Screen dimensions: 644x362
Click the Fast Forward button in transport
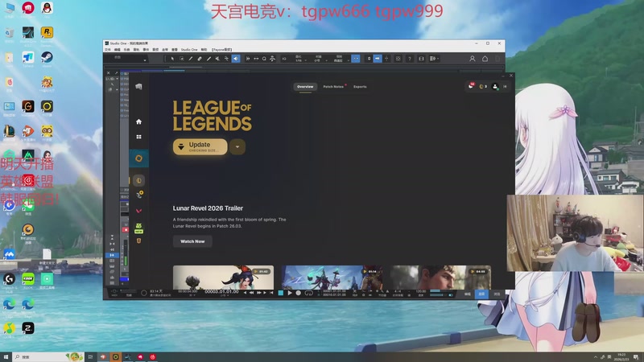point(258,293)
